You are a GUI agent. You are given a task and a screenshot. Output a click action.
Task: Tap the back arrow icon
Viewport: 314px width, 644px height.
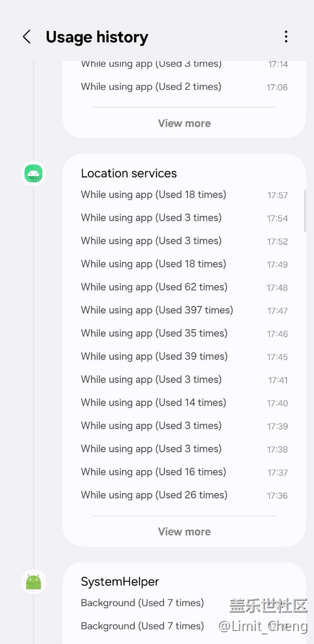pos(27,37)
